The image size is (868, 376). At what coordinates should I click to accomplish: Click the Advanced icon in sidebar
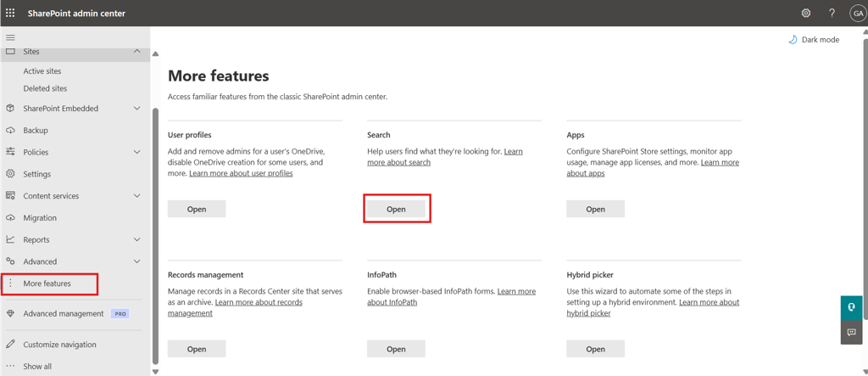pyautogui.click(x=10, y=261)
